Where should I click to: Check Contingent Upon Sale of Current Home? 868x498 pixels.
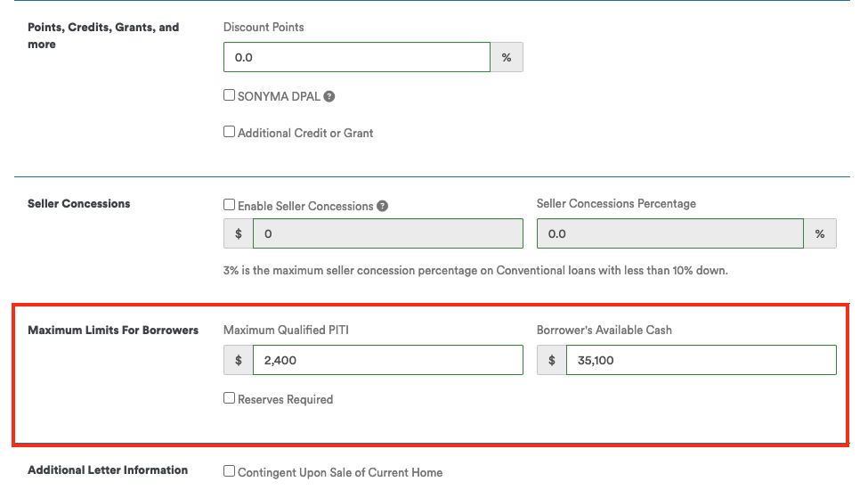pyautogui.click(x=229, y=471)
